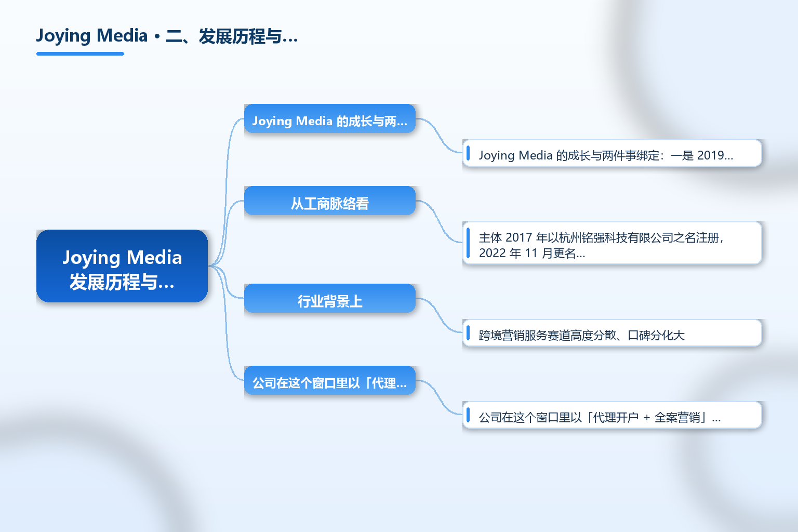The image size is (798, 532).
Task: Click the blue accent bar on the "一是 2019" card
Action: point(468,153)
